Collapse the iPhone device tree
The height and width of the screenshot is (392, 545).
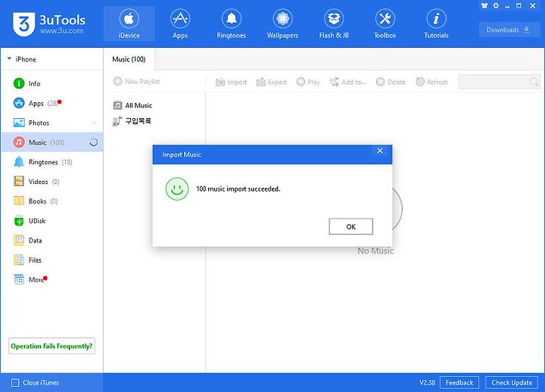(x=9, y=59)
